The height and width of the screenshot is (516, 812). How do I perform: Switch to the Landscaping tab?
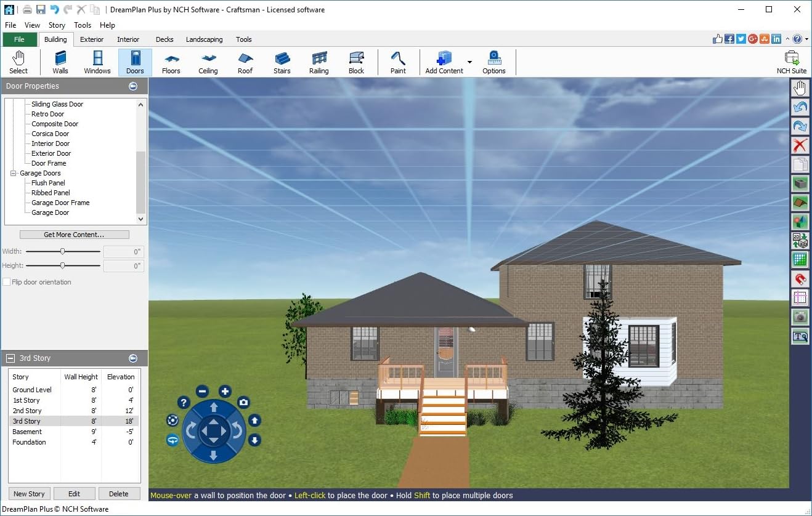(205, 39)
